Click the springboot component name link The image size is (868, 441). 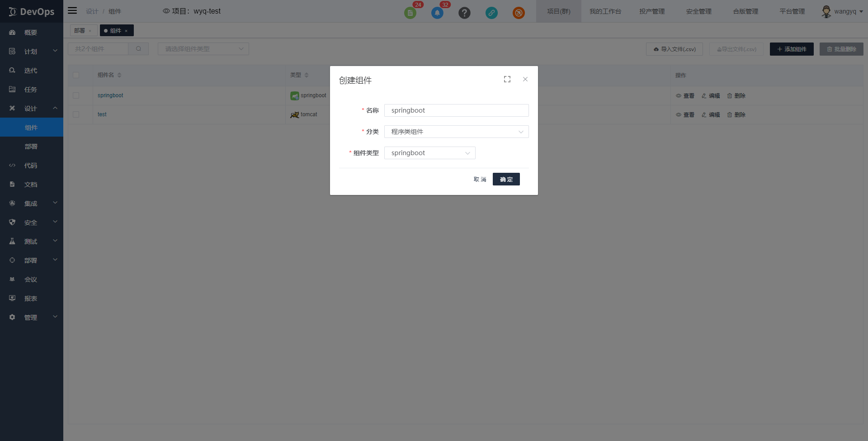[x=110, y=95]
